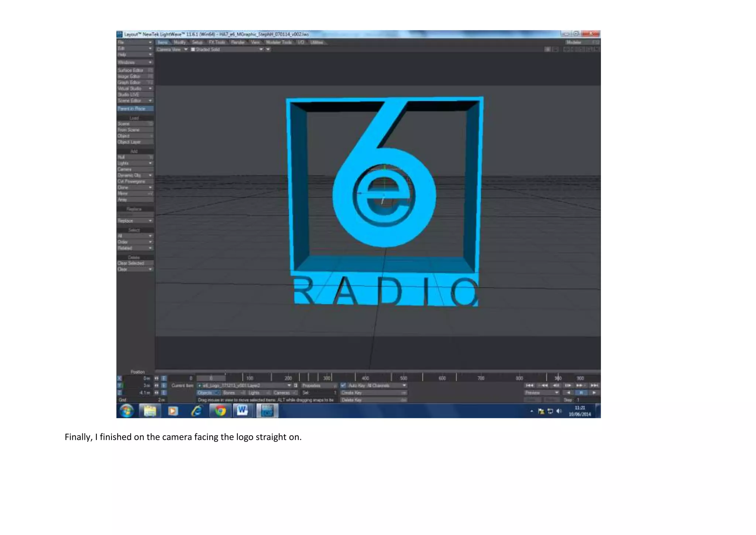The image size is (756, 535).
Task: Jump to the first frame
Action: coord(530,385)
